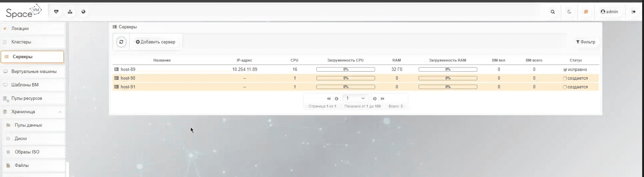Go to the last page of results
The height and width of the screenshot is (177, 644).
[382, 99]
